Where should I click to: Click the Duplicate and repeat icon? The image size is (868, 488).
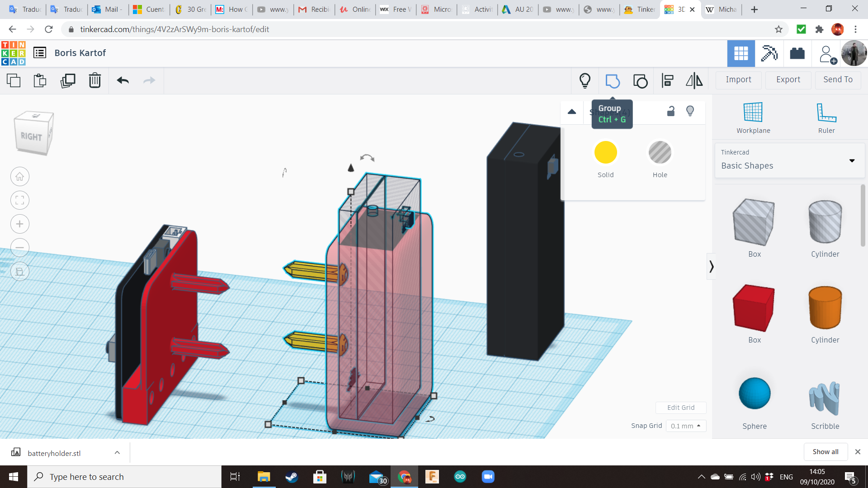click(68, 81)
